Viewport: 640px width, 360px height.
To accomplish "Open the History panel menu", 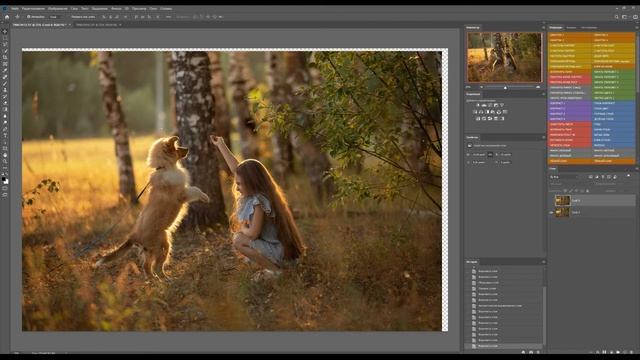I will click(543, 262).
